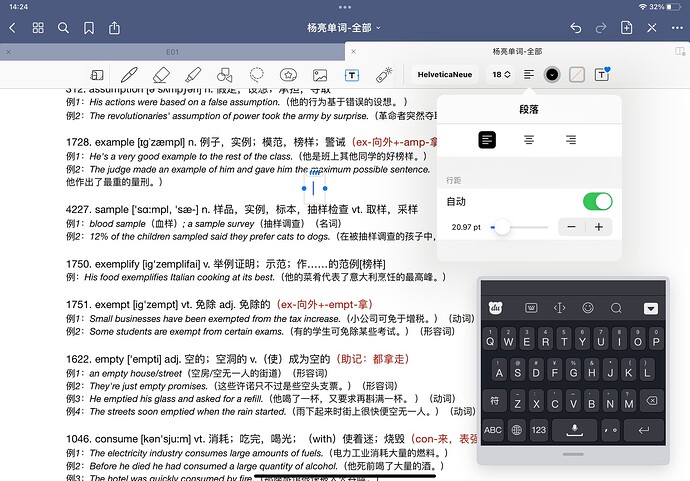Open the HelveticaNeue font picker
690x481 pixels.
coord(444,75)
